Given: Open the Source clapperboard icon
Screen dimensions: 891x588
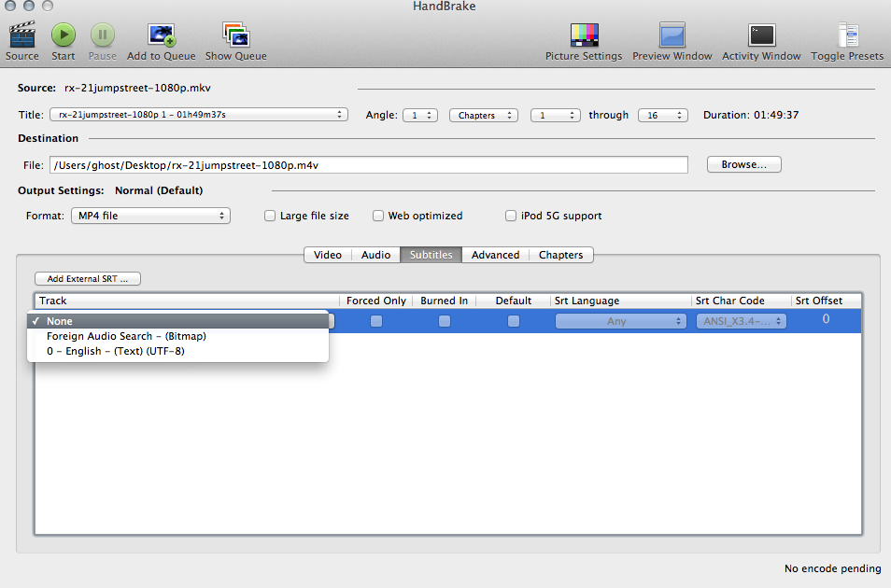Looking at the screenshot, I should (22, 35).
